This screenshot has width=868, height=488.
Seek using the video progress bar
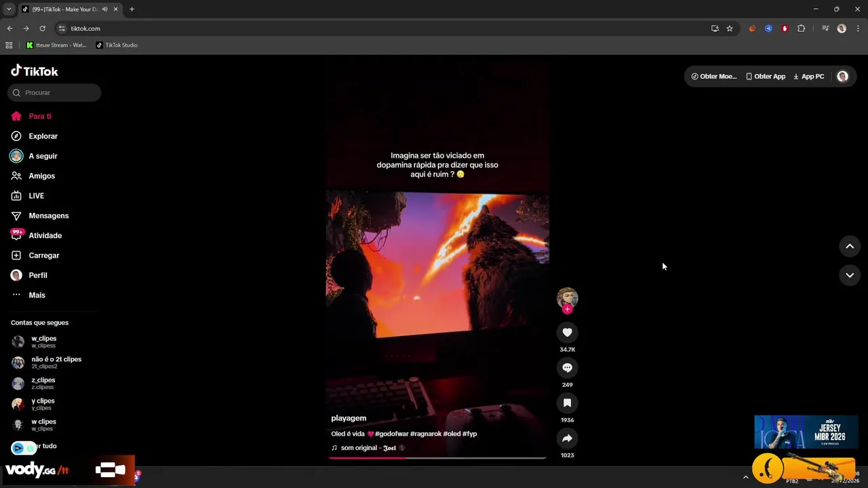tap(437, 458)
